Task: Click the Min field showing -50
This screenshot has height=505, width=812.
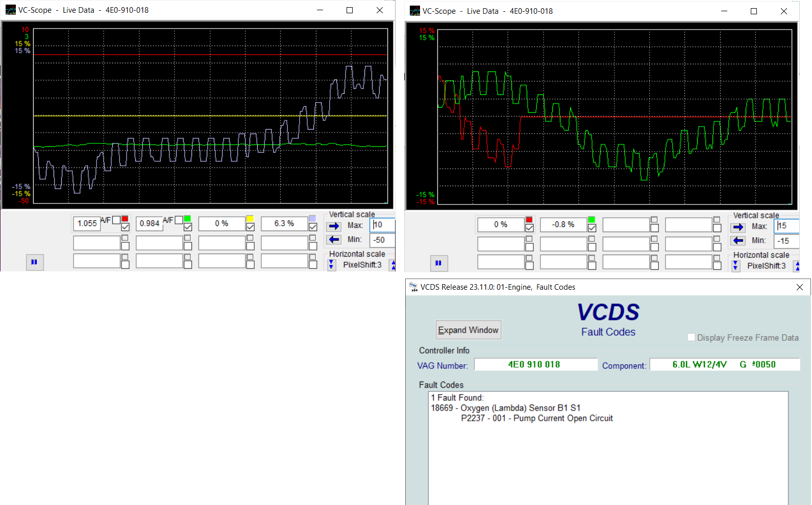Action: tap(382, 240)
